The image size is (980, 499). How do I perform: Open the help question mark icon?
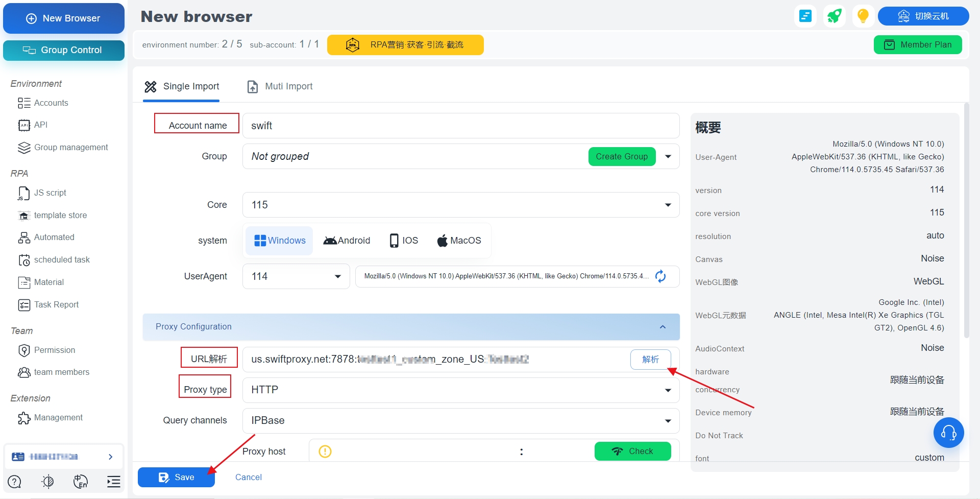[x=15, y=481]
